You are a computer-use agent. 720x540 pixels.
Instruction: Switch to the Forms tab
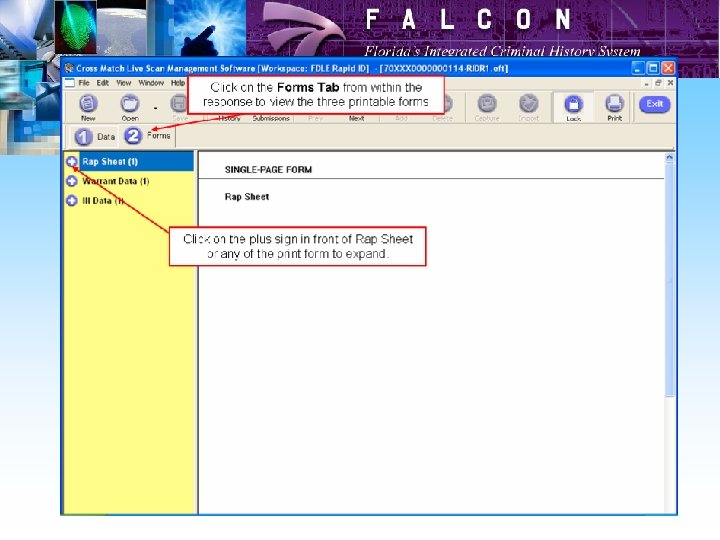(x=147, y=136)
